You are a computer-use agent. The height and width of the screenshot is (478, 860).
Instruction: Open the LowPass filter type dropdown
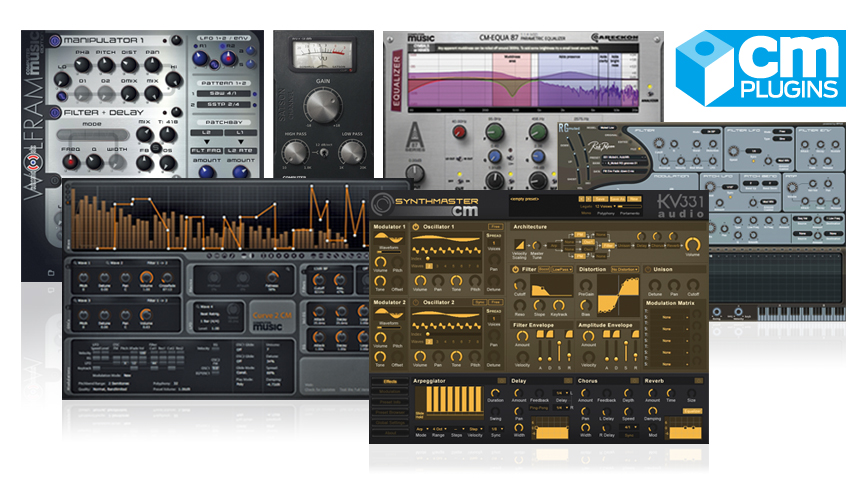tap(562, 269)
